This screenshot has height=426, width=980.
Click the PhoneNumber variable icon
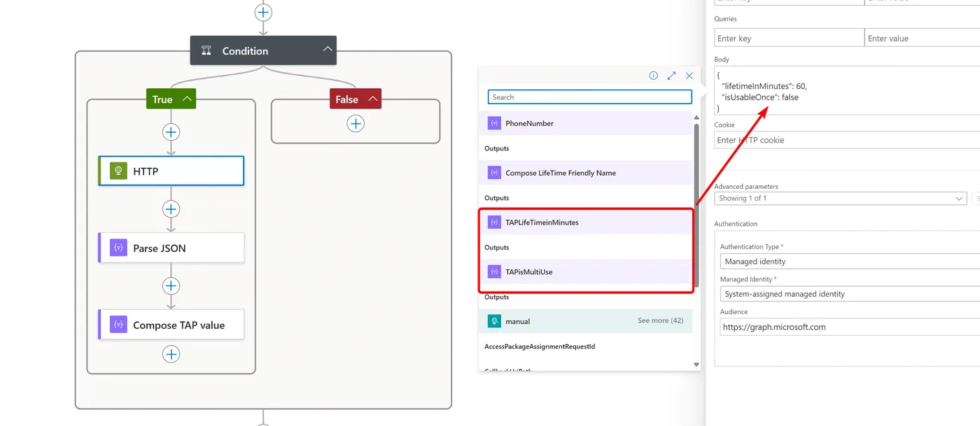(x=493, y=123)
